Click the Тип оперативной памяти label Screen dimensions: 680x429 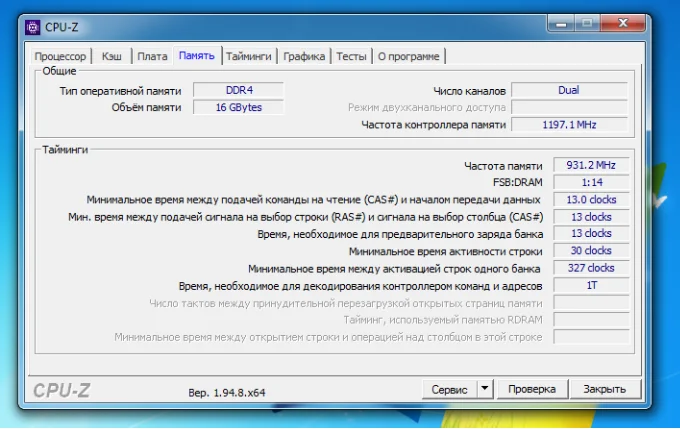pyautogui.click(x=121, y=91)
